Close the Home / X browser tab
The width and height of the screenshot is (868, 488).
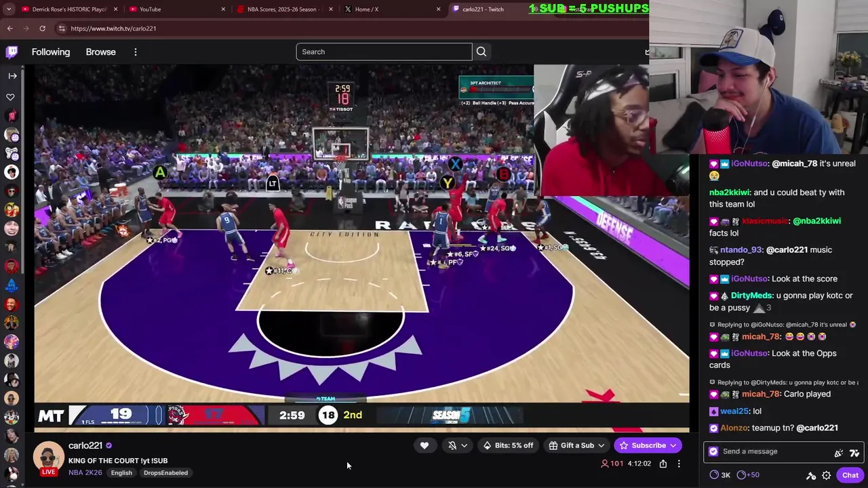(438, 9)
